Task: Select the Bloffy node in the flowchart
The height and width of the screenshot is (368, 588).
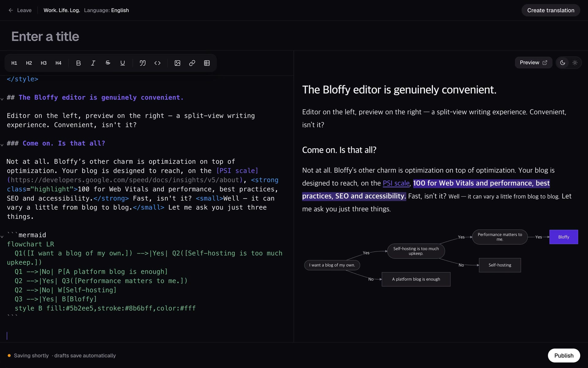Action: (563, 237)
